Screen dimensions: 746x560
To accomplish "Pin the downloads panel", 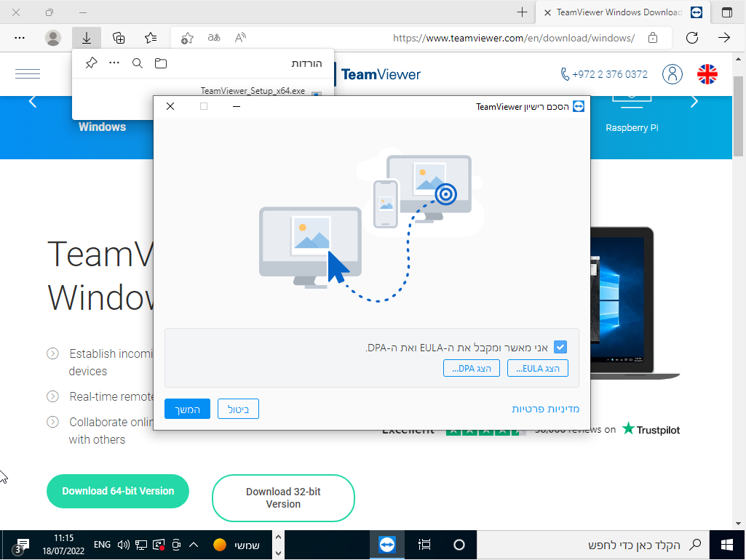I will [x=92, y=63].
